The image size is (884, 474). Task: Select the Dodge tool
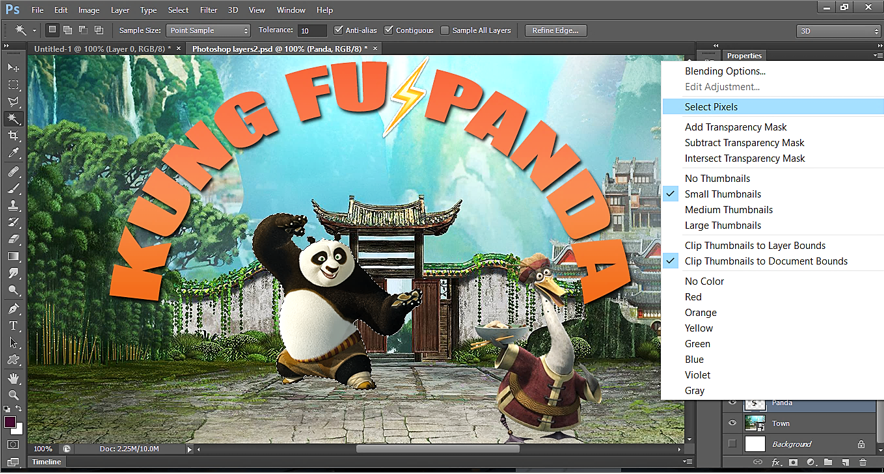tap(13, 290)
